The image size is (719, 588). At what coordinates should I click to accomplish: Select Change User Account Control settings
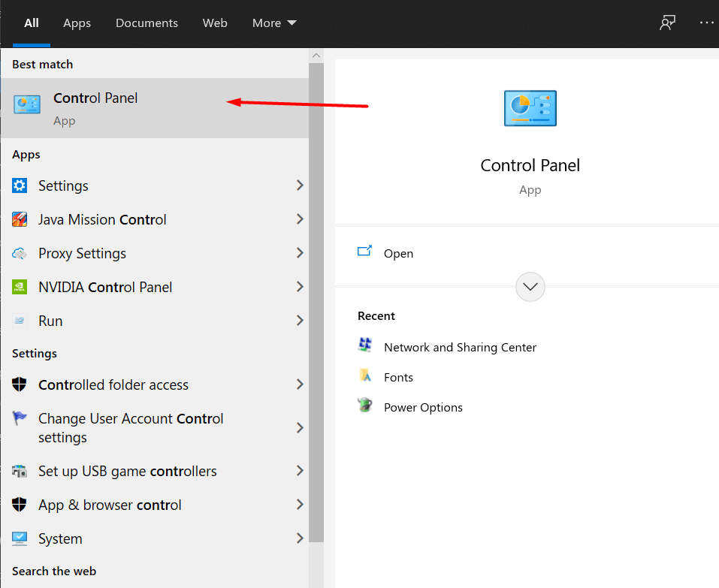(x=131, y=428)
